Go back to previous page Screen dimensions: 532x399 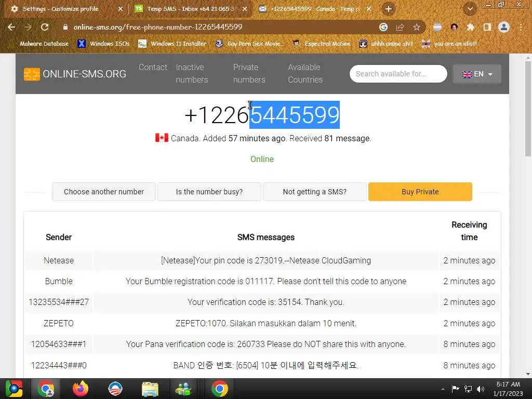click(11, 27)
